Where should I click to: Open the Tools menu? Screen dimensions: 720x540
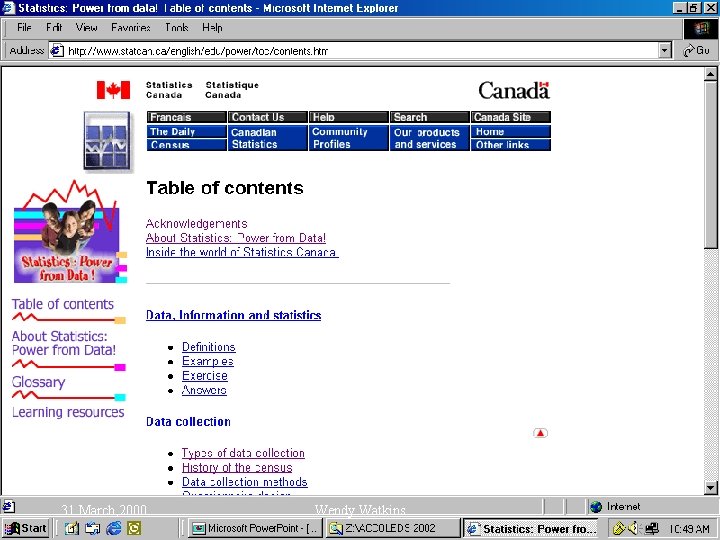click(x=177, y=28)
